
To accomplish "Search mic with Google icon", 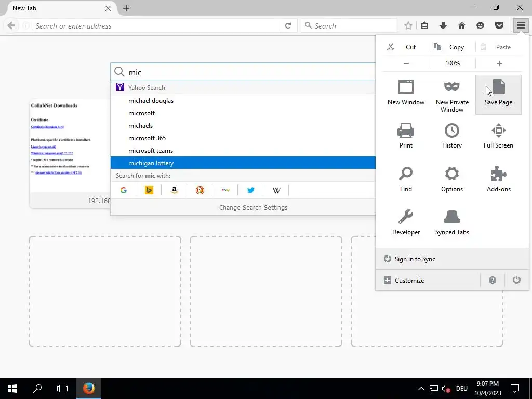I will tap(124, 190).
